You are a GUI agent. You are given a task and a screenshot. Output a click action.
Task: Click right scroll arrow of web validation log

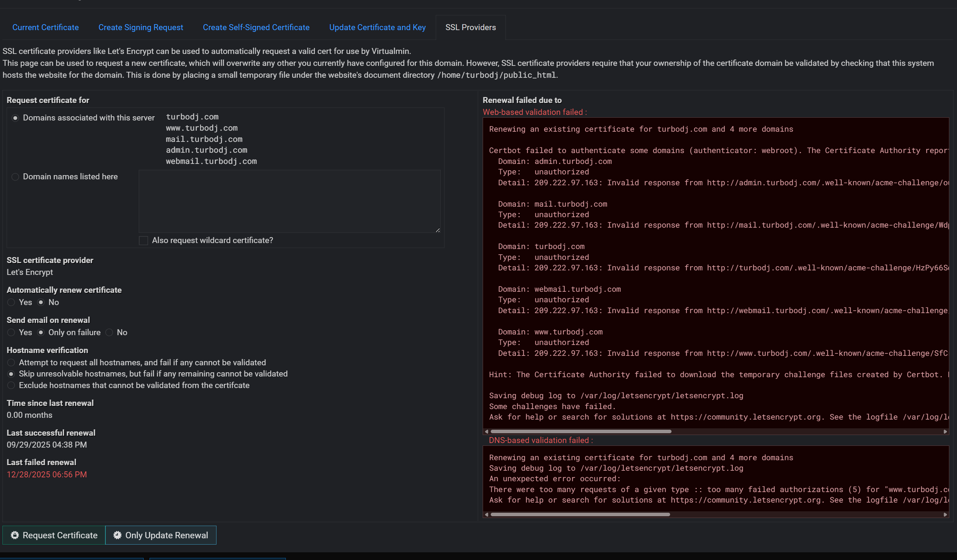pos(945,432)
